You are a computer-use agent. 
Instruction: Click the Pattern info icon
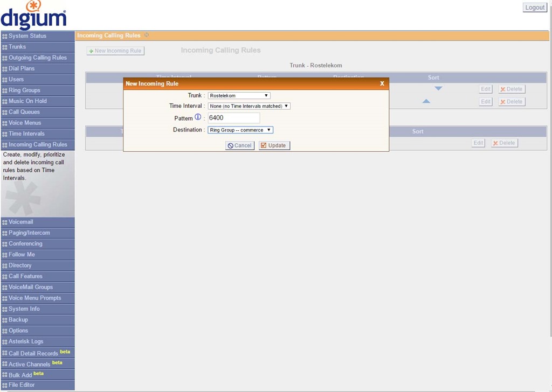click(198, 117)
